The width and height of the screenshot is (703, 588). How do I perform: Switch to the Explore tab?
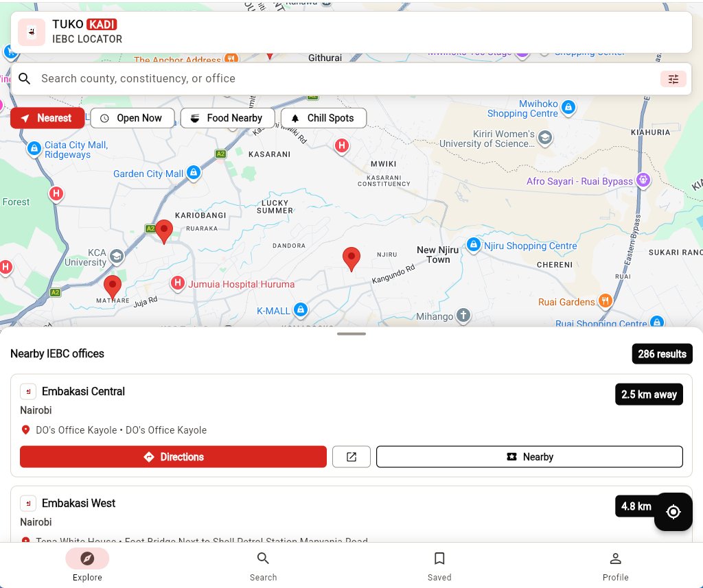[x=87, y=565]
